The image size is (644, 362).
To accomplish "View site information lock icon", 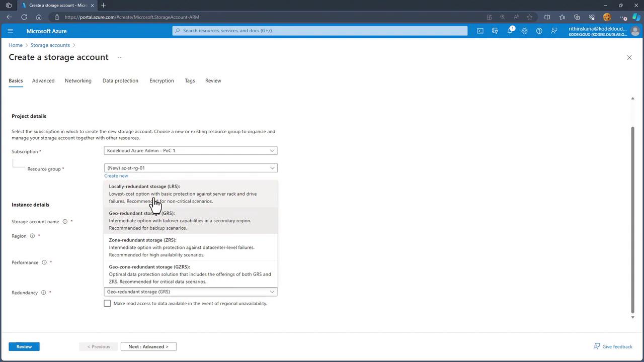I will (57, 17).
